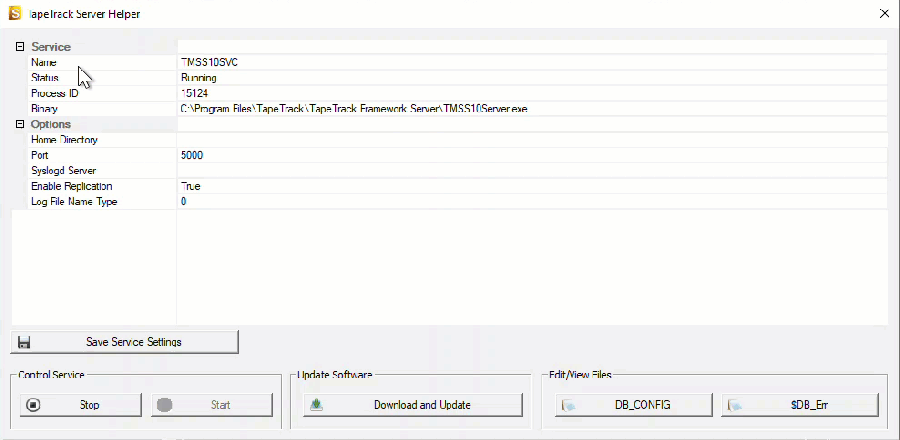Click the Running status value

(x=199, y=78)
